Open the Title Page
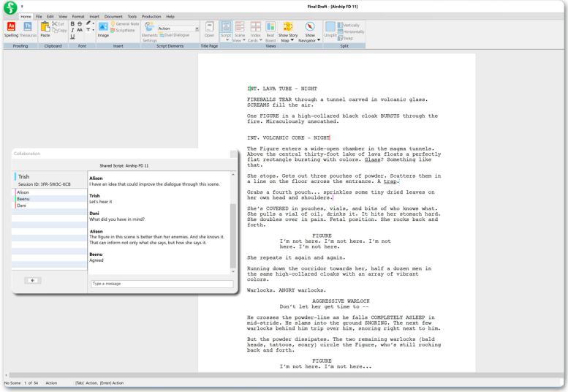 click(209, 29)
